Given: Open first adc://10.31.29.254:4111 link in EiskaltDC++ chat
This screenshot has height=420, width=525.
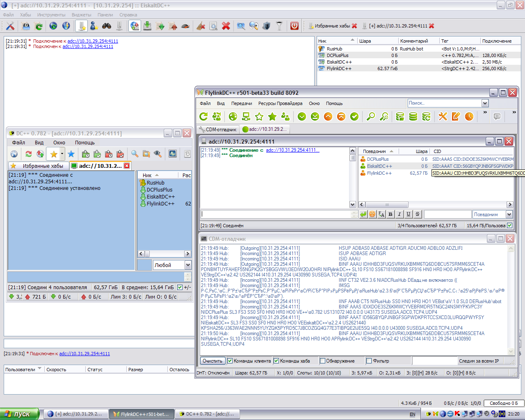Looking at the screenshot, I should coord(93,41).
